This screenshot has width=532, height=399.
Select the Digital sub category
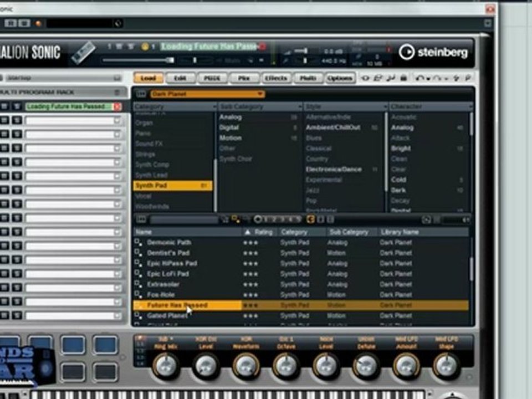point(229,127)
